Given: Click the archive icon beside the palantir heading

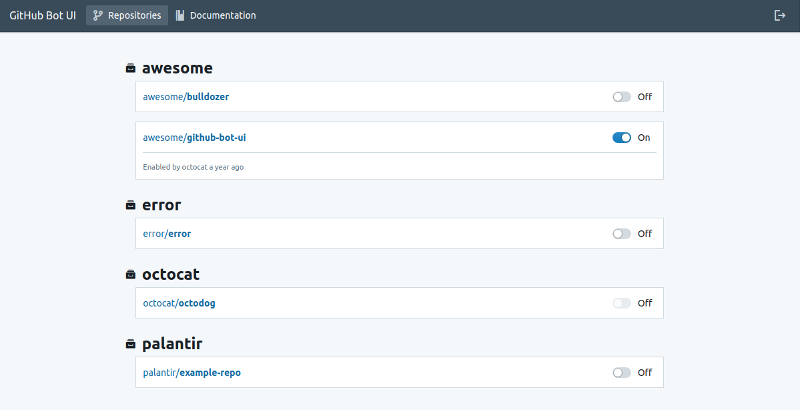Looking at the screenshot, I should (x=131, y=344).
